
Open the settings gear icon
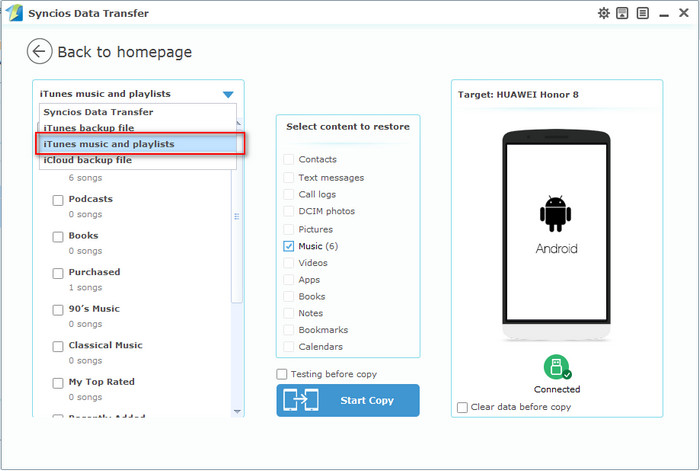coord(604,13)
